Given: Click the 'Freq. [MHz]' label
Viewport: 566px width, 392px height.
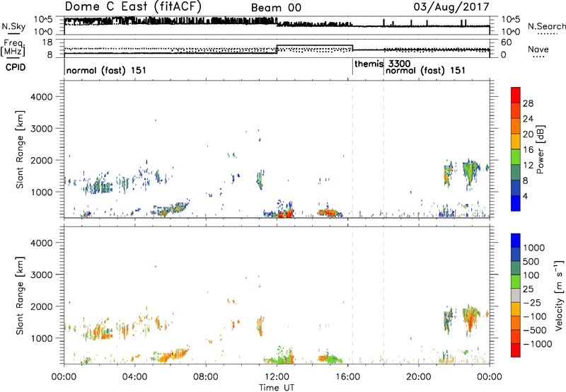Looking at the screenshot, I should click(13, 48).
